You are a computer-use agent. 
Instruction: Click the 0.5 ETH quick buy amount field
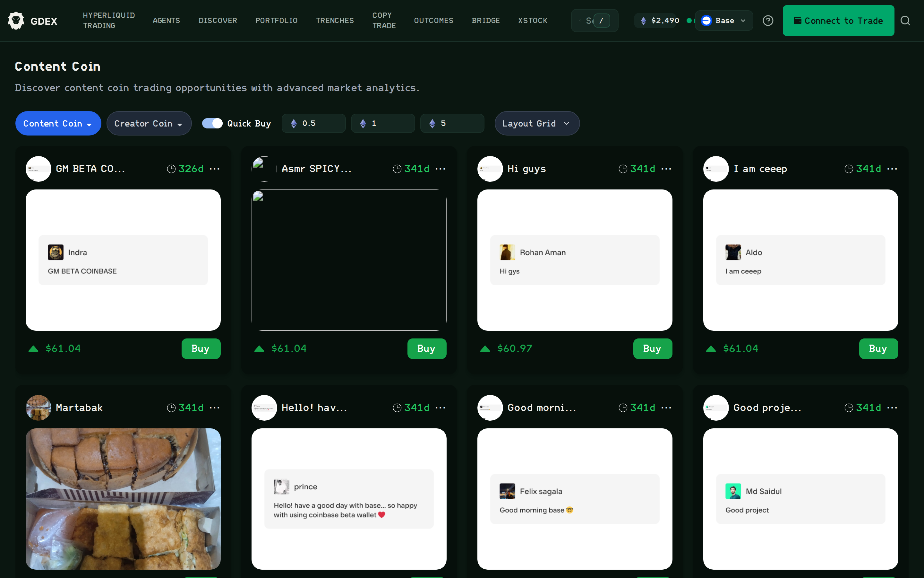pos(313,123)
